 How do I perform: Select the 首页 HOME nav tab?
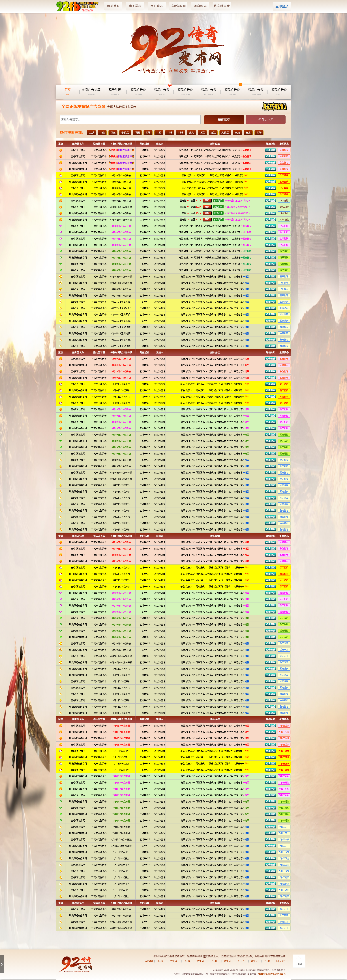68,91
